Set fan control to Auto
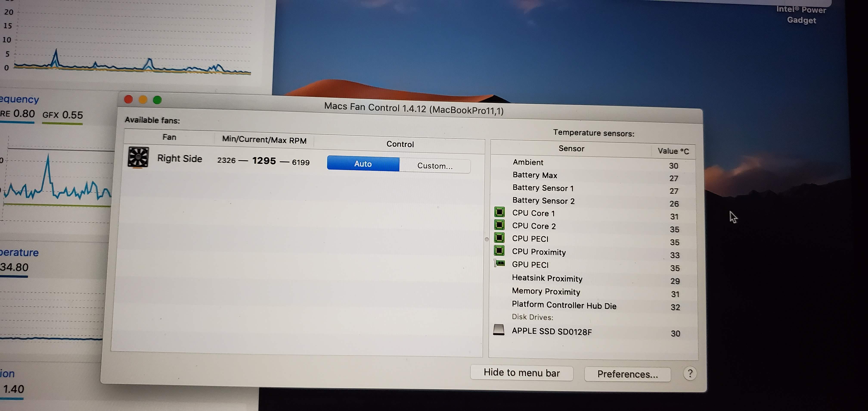868x411 pixels. click(363, 163)
